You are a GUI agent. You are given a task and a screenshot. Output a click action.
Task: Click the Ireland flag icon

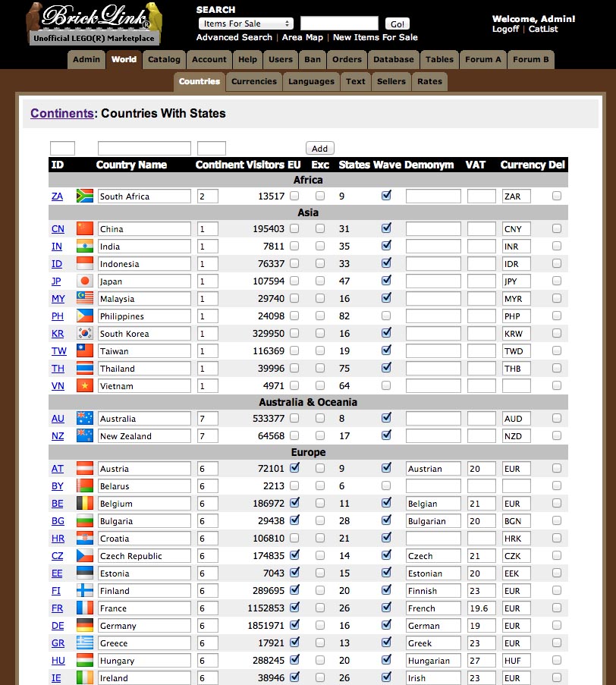click(x=83, y=677)
